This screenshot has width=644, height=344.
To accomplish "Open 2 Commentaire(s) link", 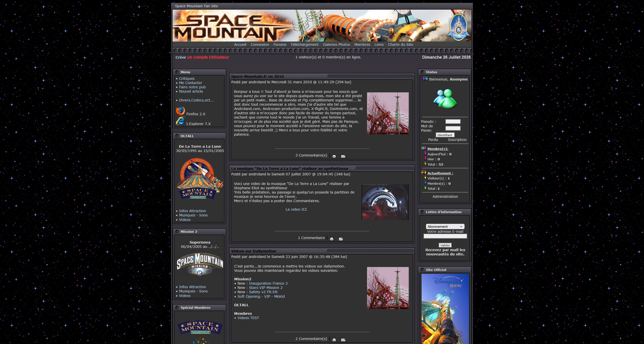I will coord(311,339).
